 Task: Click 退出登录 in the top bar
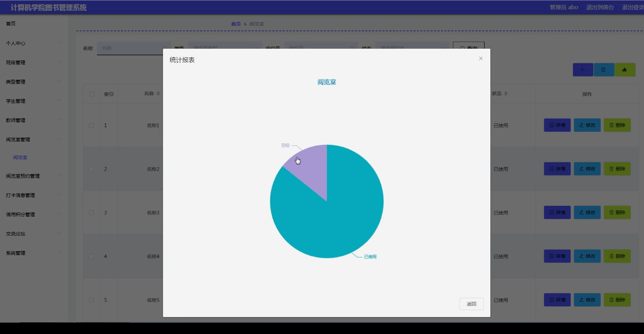633,7
